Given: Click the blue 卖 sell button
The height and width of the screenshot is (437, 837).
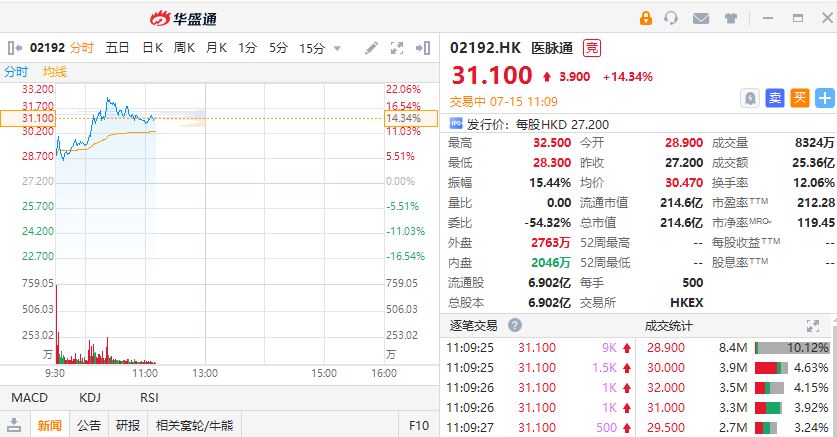Looking at the screenshot, I should 775,97.
